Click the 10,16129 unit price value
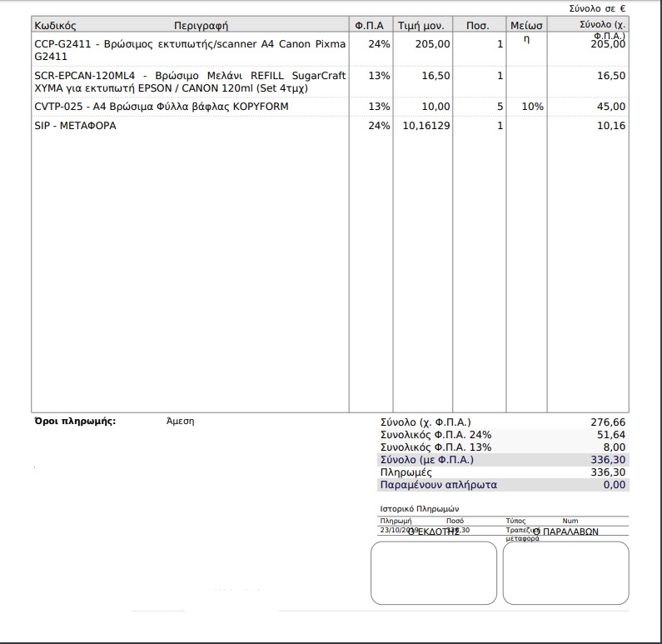Image resolution: width=662 pixels, height=644 pixels. [426, 126]
